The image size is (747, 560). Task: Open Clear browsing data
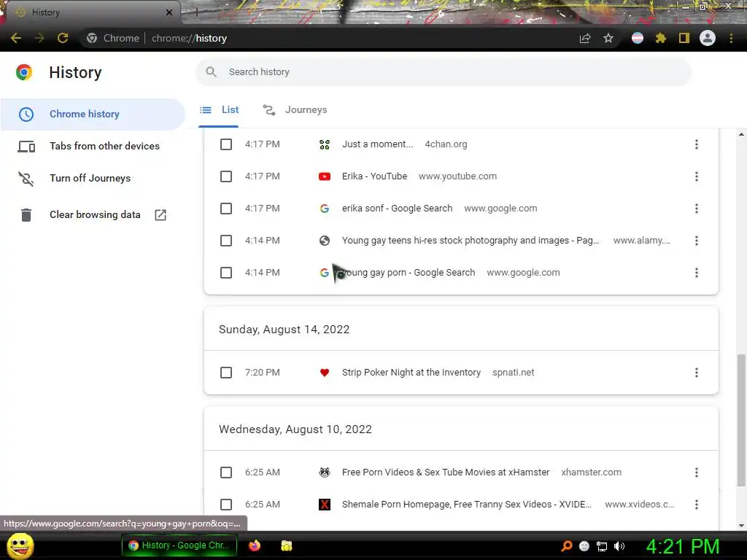click(x=93, y=215)
